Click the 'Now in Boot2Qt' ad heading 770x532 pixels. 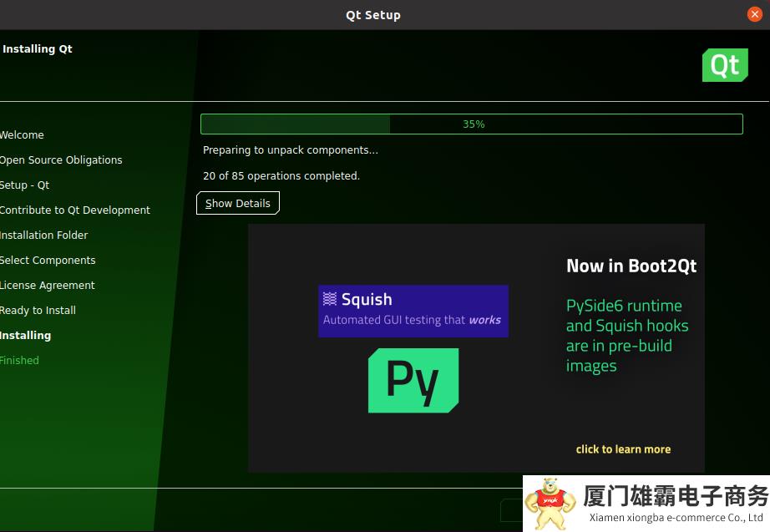(x=631, y=266)
